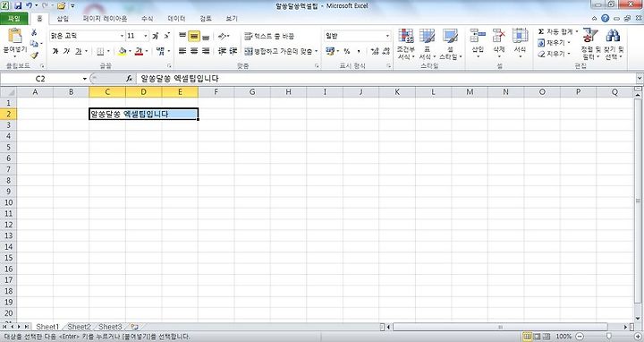Select the Format Painter brush icon
This screenshot has width=644, height=342.
coord(34,55)
